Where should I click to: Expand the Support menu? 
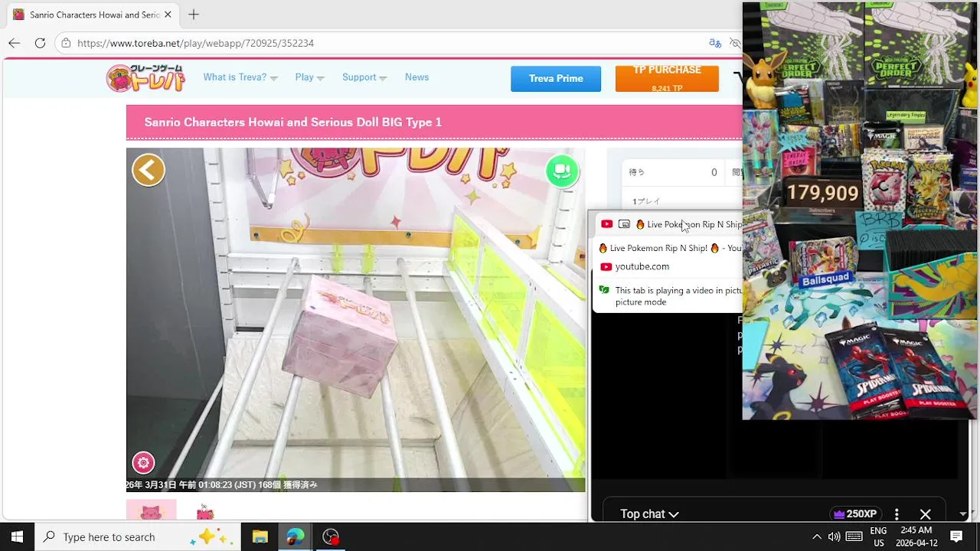click(x=364, y=77)
